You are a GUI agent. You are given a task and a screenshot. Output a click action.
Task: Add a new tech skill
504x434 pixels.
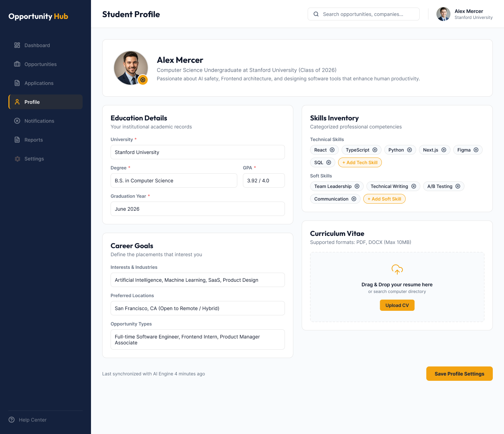[360, 162]
